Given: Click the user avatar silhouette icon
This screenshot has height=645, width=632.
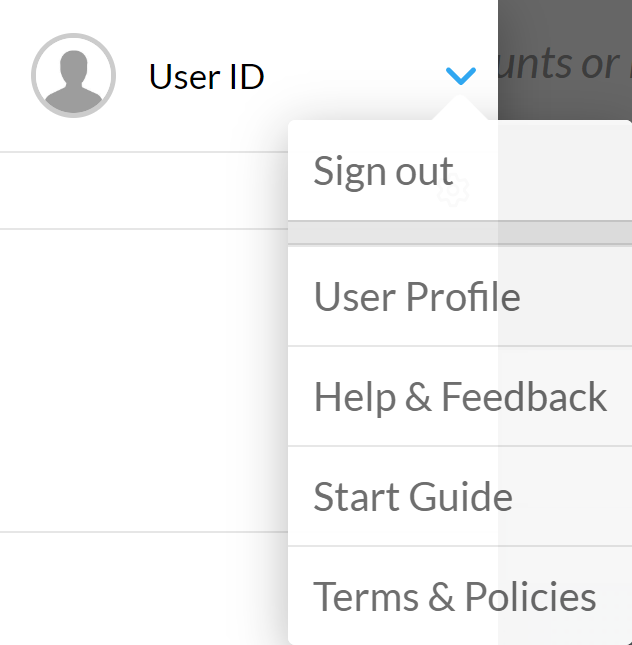Looking at the screenshot, I should [73, 77].
